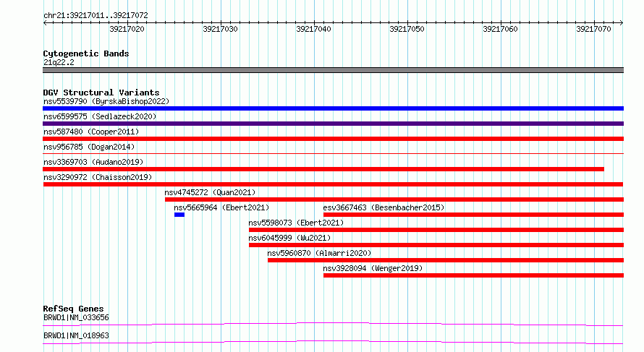Viewport: 644px width, 352px height.
Task: Click the nsv587480 (Cooper2011) label
Action: tap(91, 132)
